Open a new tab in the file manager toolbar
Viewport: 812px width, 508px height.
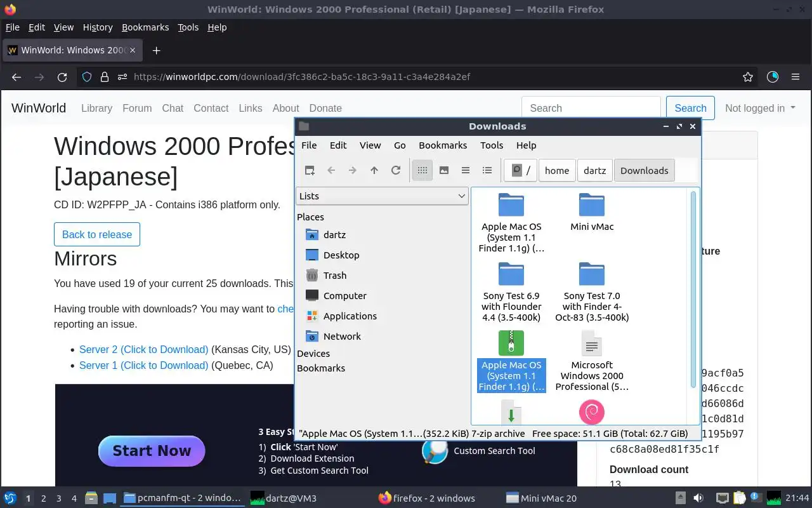tap(310, 170)
